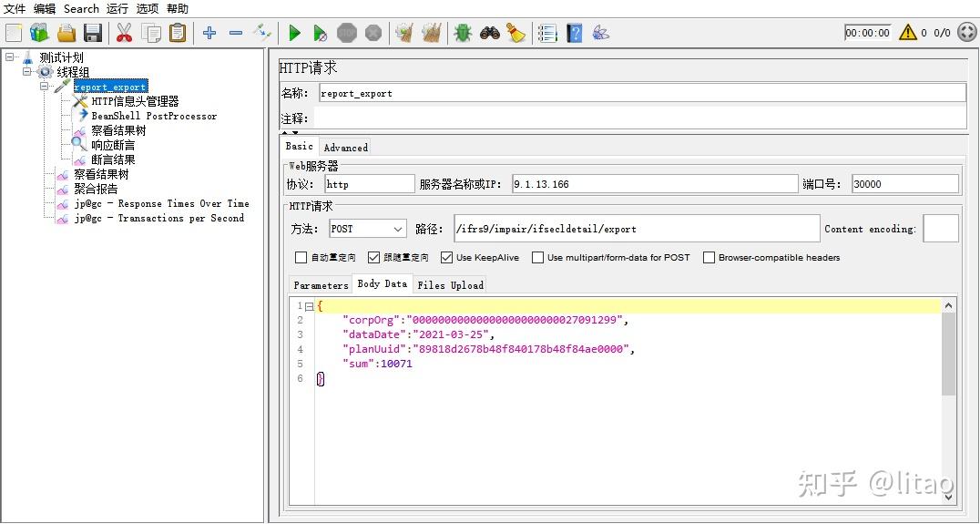Image resolution: width=980 pixels, height=524 pixels.
Task: Click the round thread status indicator icon
Action: click(x=966, y=33)
